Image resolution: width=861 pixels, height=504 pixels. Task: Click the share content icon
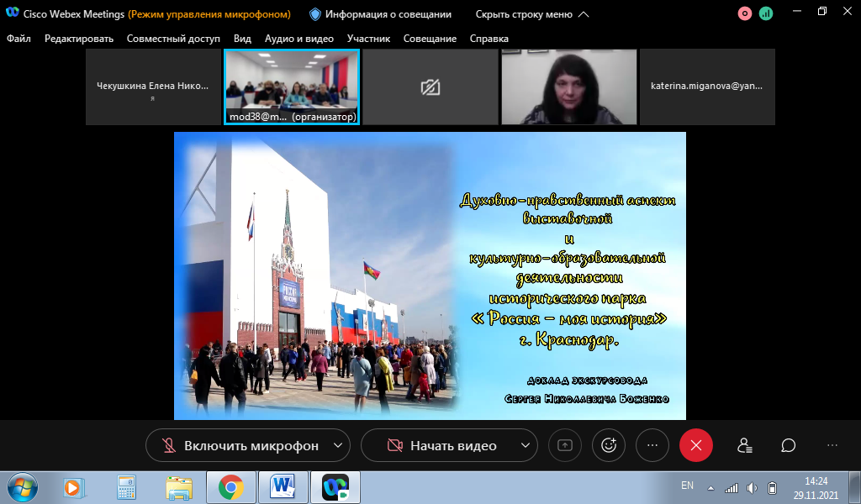click(564, 445)
